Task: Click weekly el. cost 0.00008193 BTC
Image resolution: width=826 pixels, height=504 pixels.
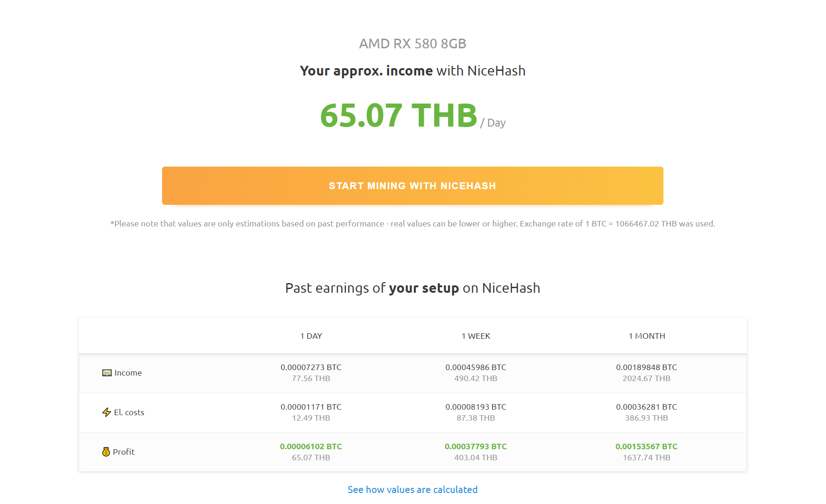Action: coord(476,407)
